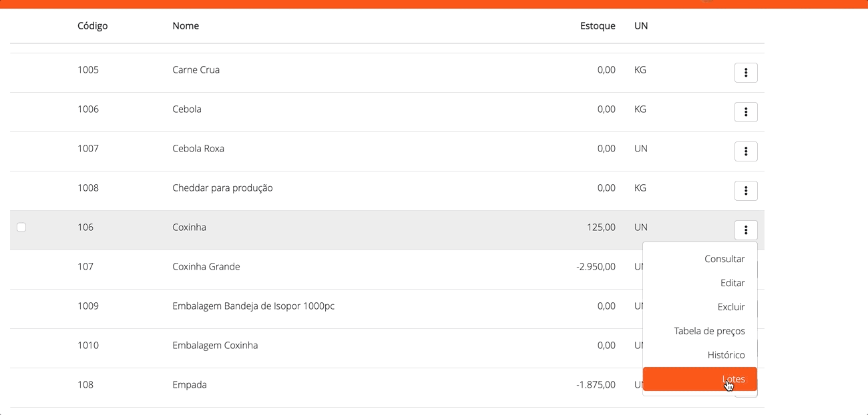
Task: Click the Empada product row
Action: 190,385
